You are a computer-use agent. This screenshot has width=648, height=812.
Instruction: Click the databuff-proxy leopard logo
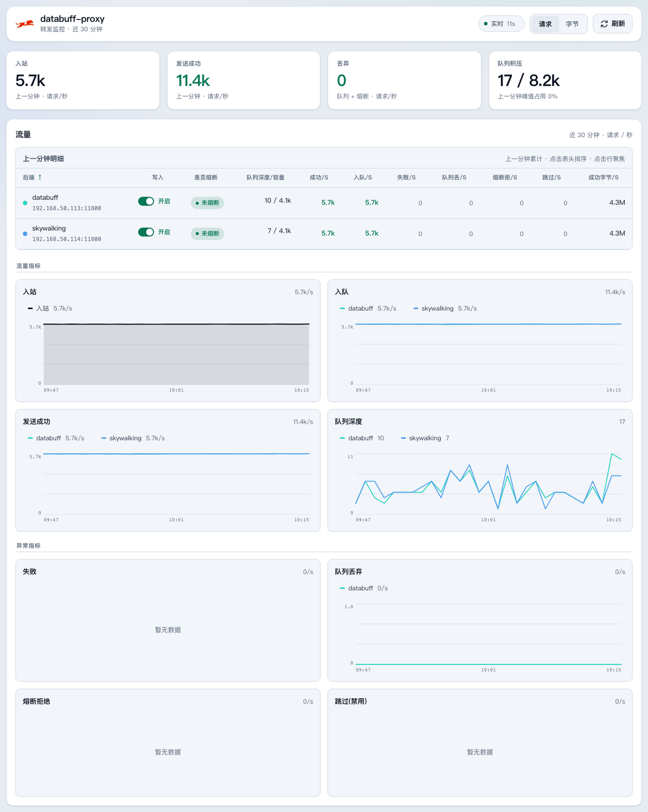(25, 24)
